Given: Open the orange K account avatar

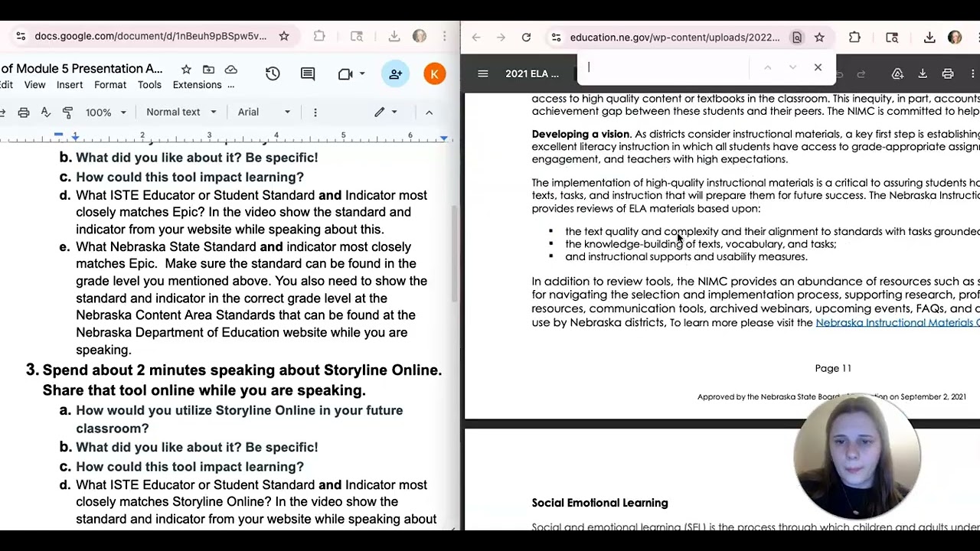Looking at the screenshot, I should pos(434,73).
